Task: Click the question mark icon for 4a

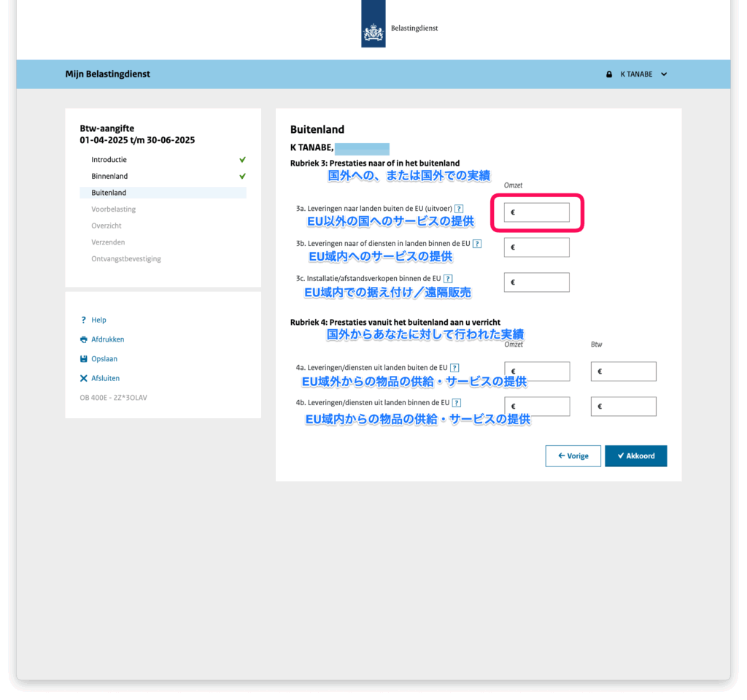Action: [454, 368]
